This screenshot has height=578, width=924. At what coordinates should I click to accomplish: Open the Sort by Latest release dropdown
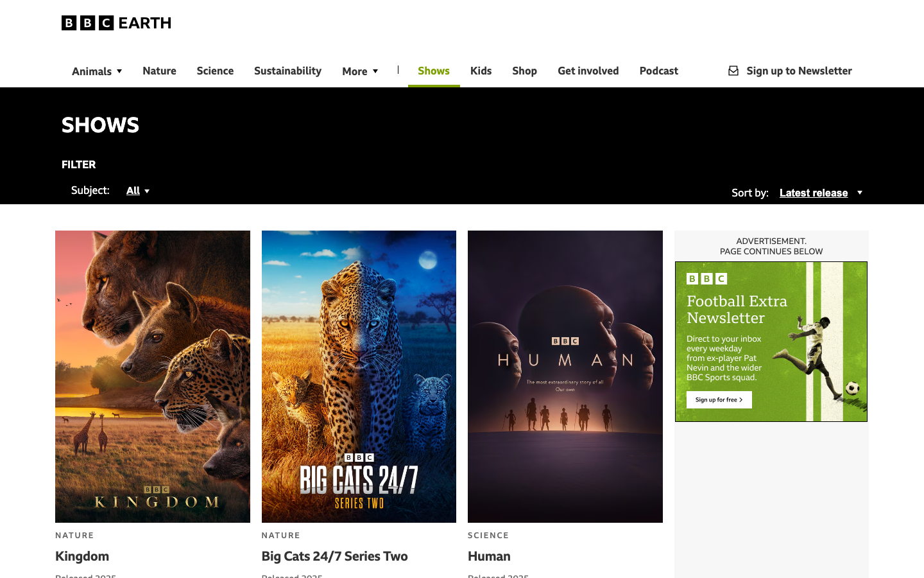click(821, 193)
